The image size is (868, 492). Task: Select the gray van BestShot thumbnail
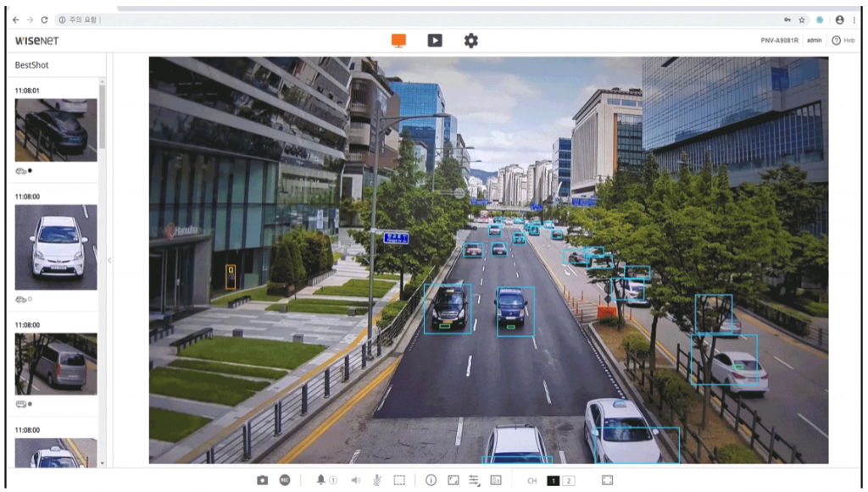coord(56,364)
